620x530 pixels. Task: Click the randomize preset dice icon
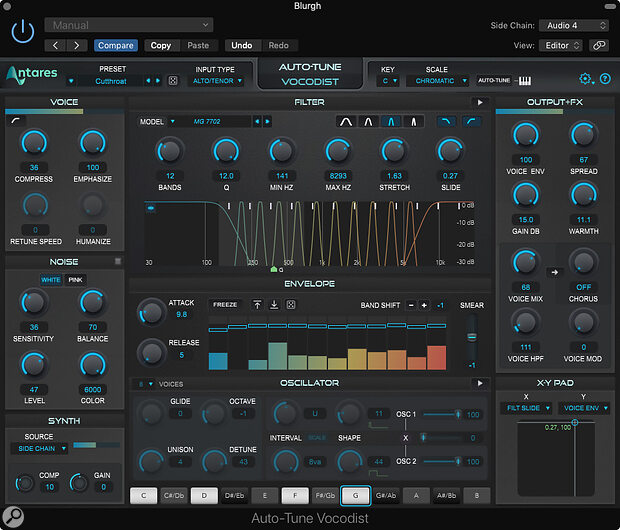(173, 81)
